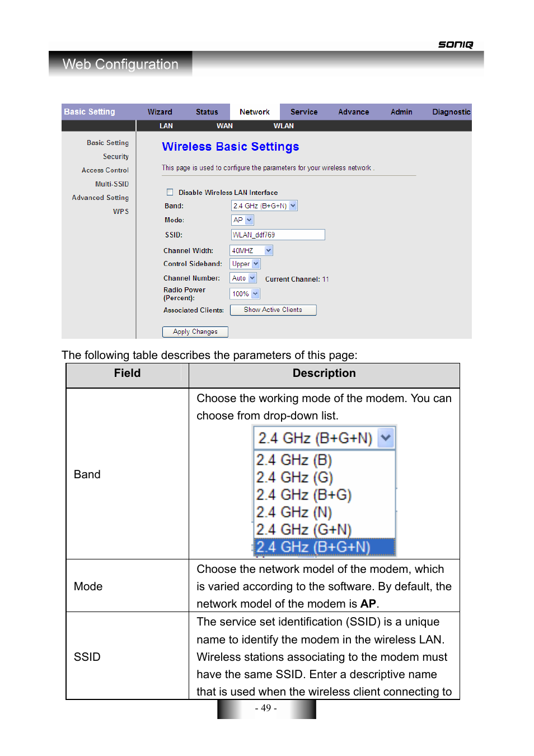Go to the Advance tab
534x756 pixels.
tap(353, 112)
